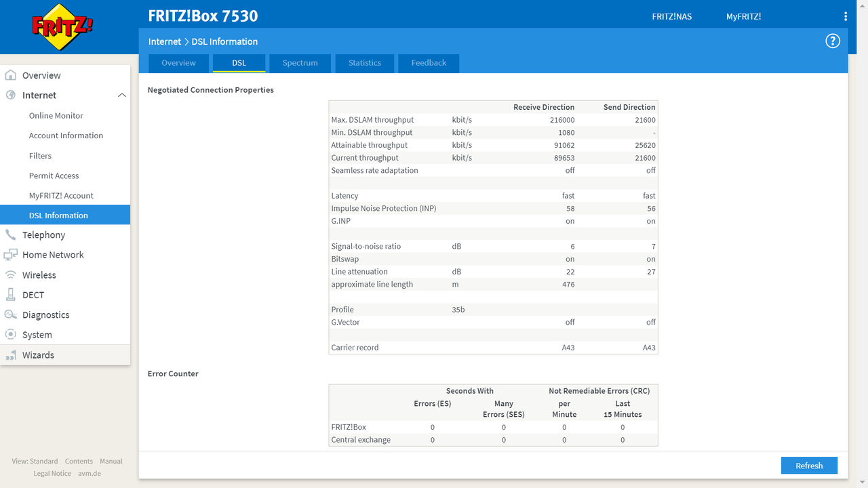
Task: Open MyFRITZ! link in header
Action: [x=743, y=16]
